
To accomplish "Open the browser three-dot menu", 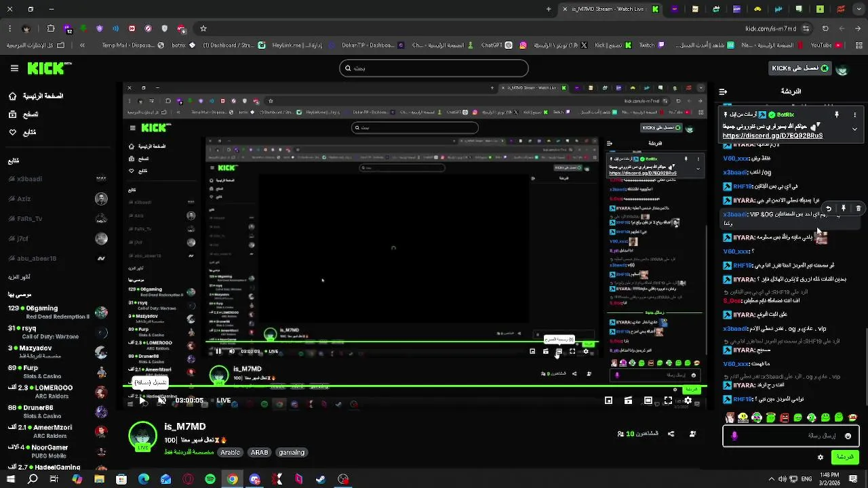I will click(9, 28).
